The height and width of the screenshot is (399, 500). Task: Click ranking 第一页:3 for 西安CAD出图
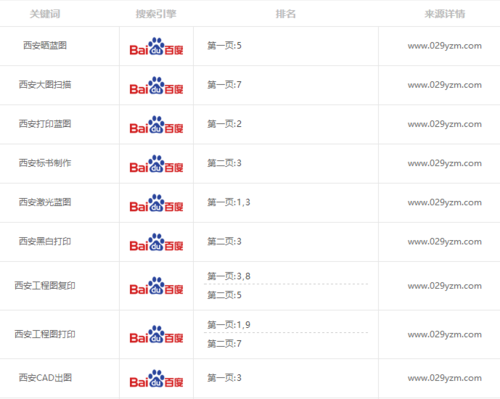224,378
